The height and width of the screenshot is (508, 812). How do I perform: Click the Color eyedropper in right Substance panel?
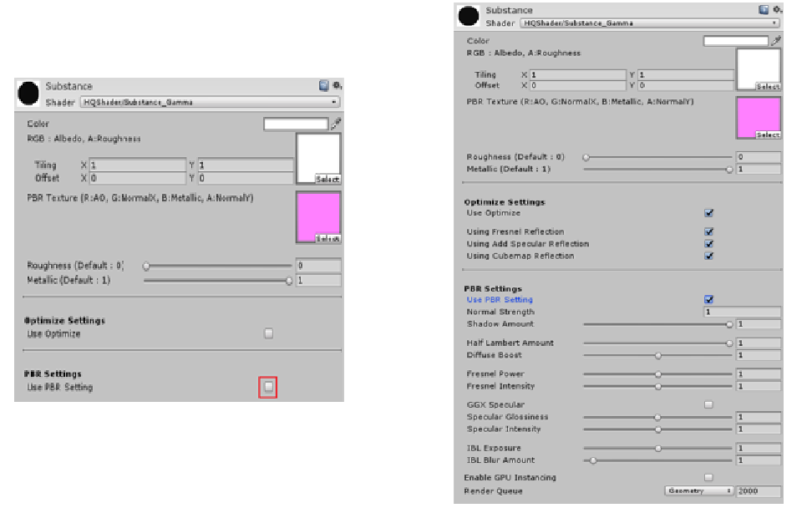coord(776,40)
